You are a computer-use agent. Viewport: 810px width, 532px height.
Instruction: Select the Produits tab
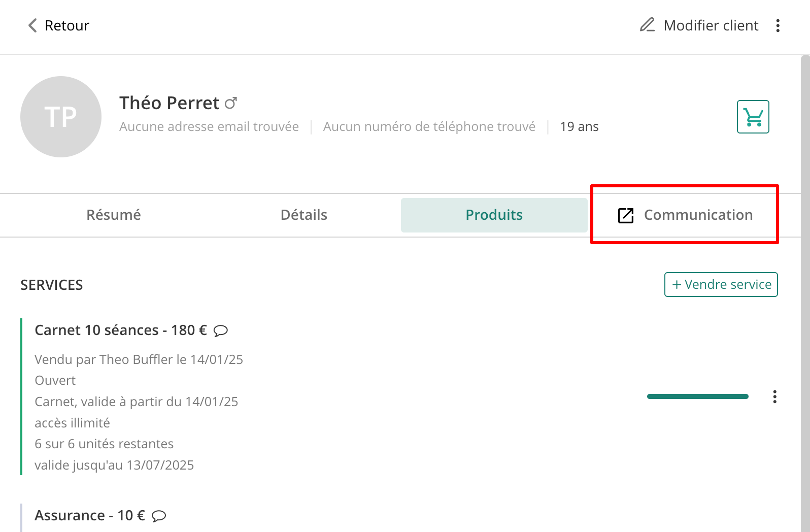494,215
